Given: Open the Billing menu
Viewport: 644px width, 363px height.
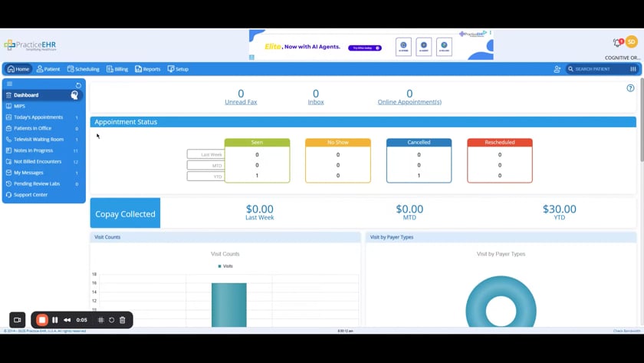Looking at the screenshot, I should point(117,69).
